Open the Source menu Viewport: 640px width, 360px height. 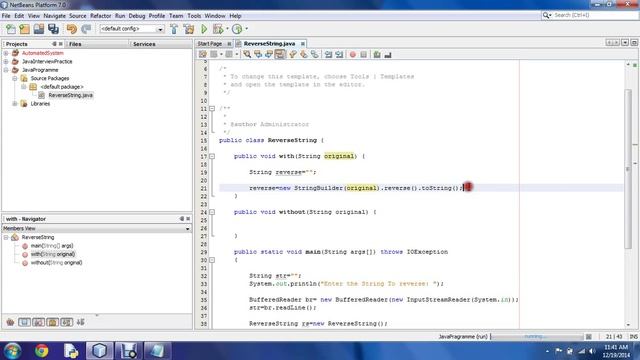coord(78,16)
